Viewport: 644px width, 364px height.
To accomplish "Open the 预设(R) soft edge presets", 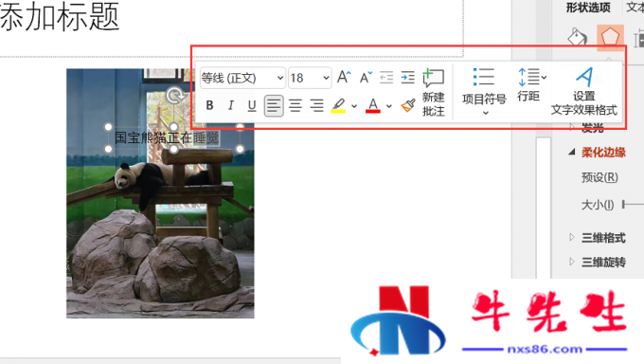I will [599, 177].
